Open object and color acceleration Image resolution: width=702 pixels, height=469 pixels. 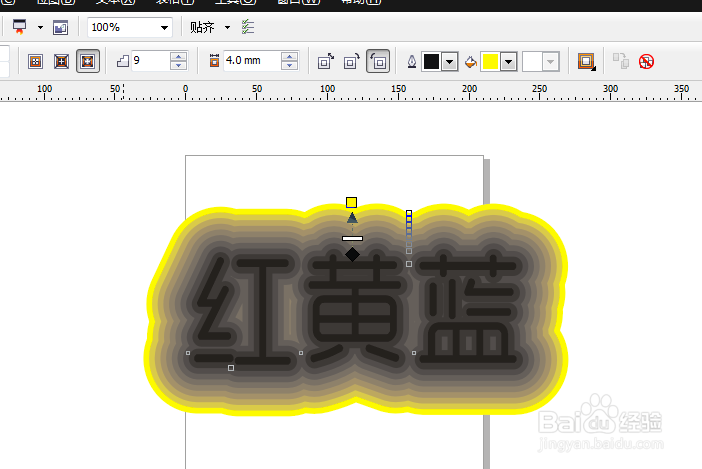point(586,61)
